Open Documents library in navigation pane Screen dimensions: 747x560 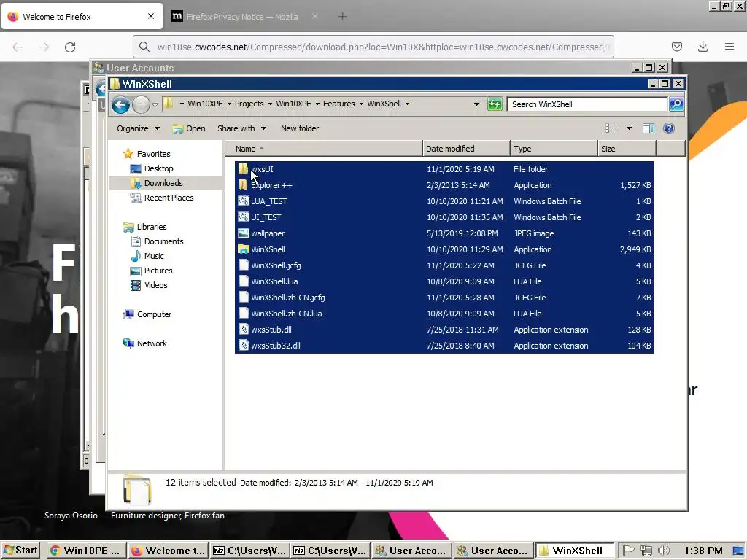coord(163,241)
